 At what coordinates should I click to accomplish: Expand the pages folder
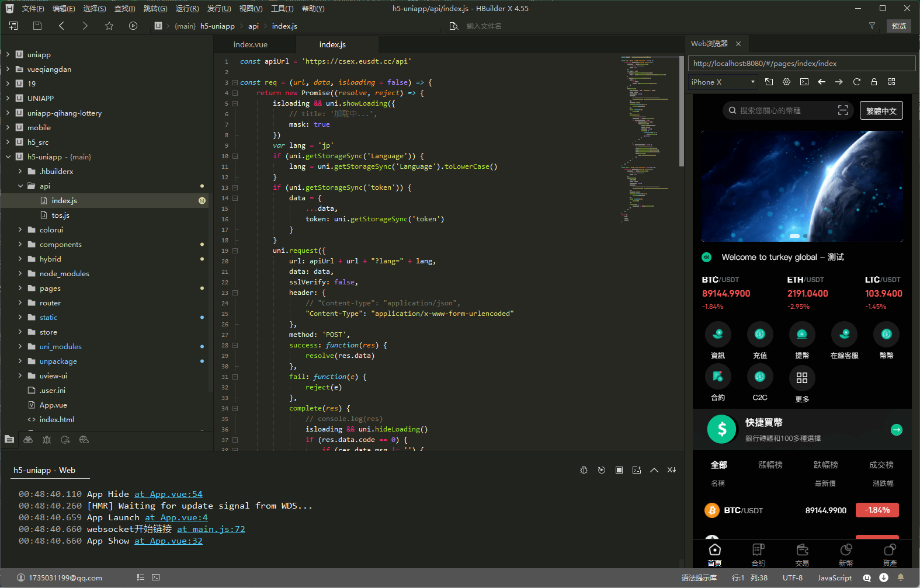20,288
